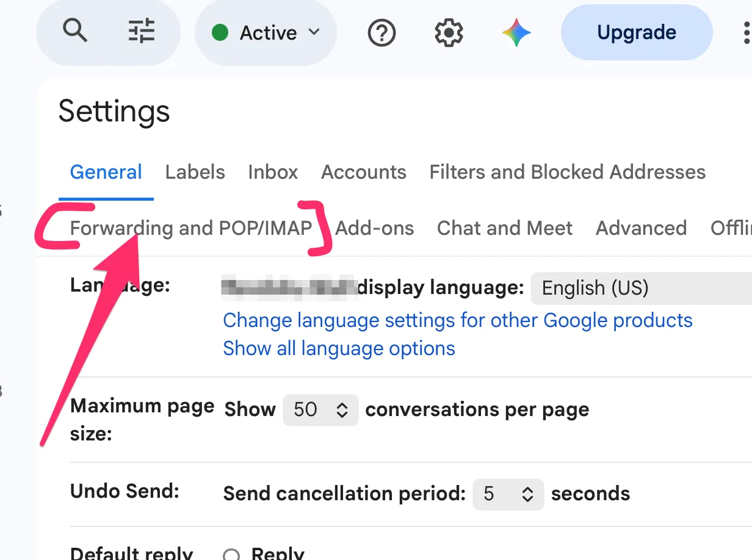This screenshot has height=560, width=752.
Task: Open the Send cancellation period seconds dropdown
Action: 508,494
